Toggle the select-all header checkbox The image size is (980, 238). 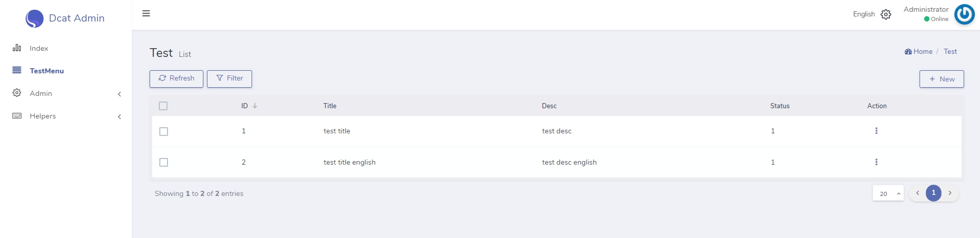point(163,106)
